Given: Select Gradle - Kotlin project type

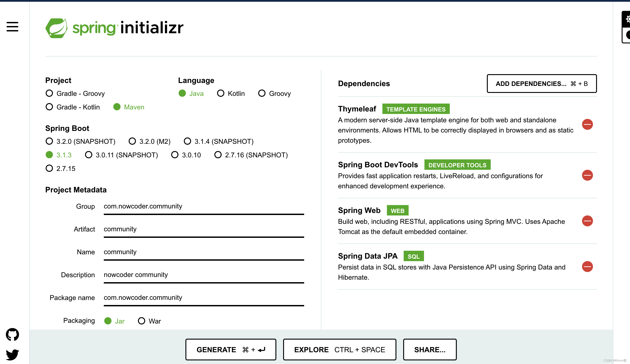Looking at the screenshot, I should (x=73, y=107).
